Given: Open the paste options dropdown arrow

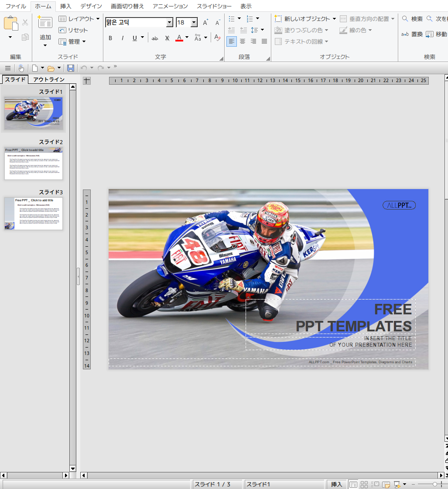Looking at the screenshot, I should click(10, 37).
